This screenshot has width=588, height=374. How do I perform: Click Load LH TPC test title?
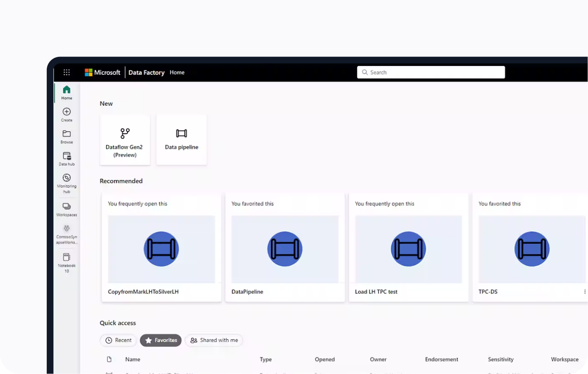pos(376,291)
